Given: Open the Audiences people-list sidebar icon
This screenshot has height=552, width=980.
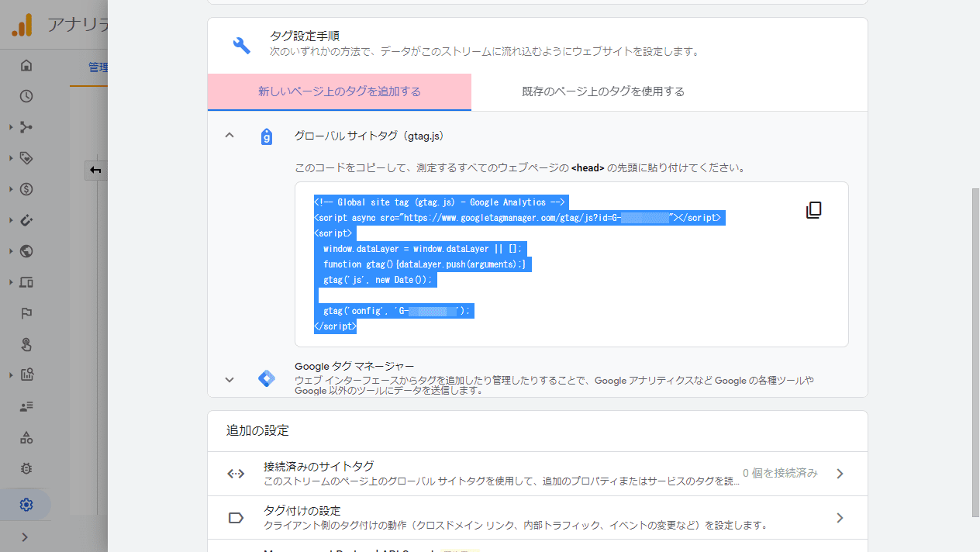Looking at the screenshot, I should pyautogui.click(x=26, y=406).
